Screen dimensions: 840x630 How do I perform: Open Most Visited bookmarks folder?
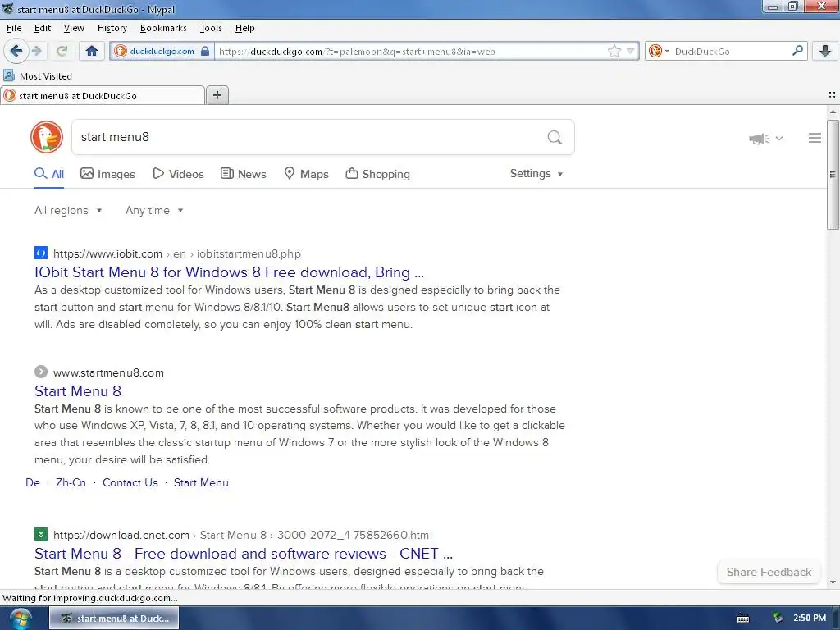click(38, 76)
